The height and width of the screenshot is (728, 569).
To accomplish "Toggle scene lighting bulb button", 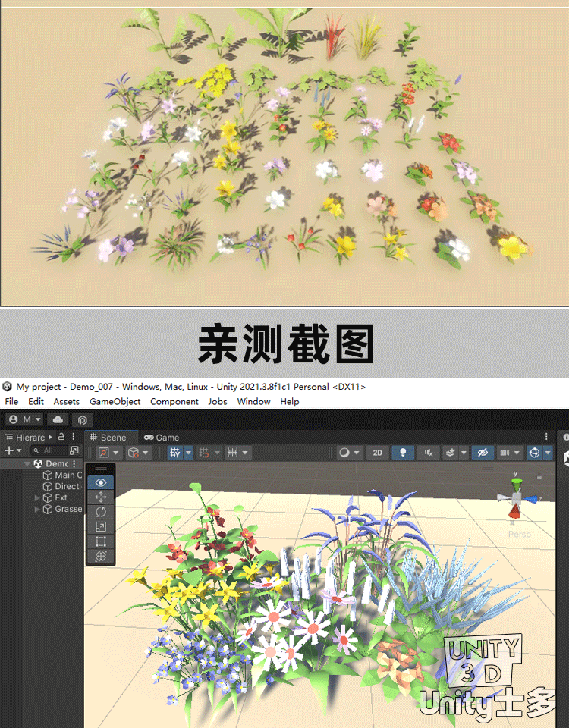I will (403, 453).
